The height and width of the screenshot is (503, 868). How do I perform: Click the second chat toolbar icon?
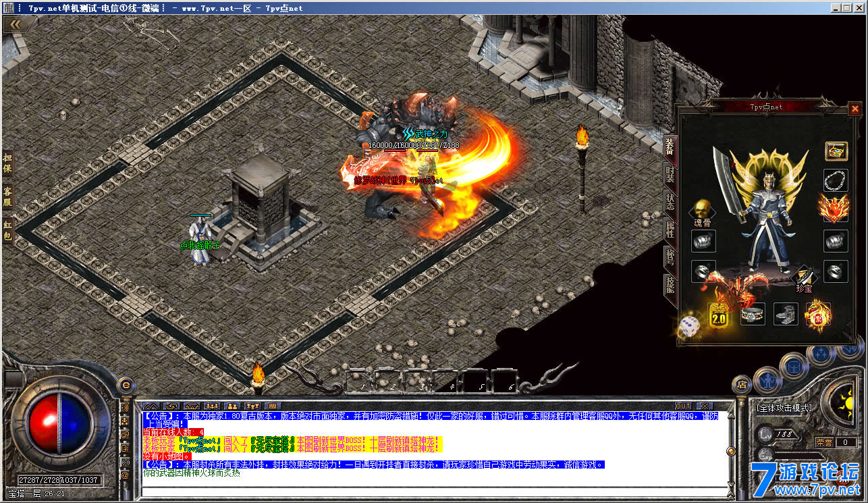tap(171, 406)
